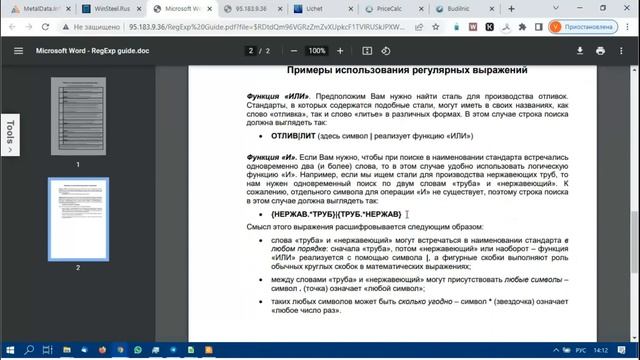
Task: Open Windows taskbar search
Action: point(29,350)
